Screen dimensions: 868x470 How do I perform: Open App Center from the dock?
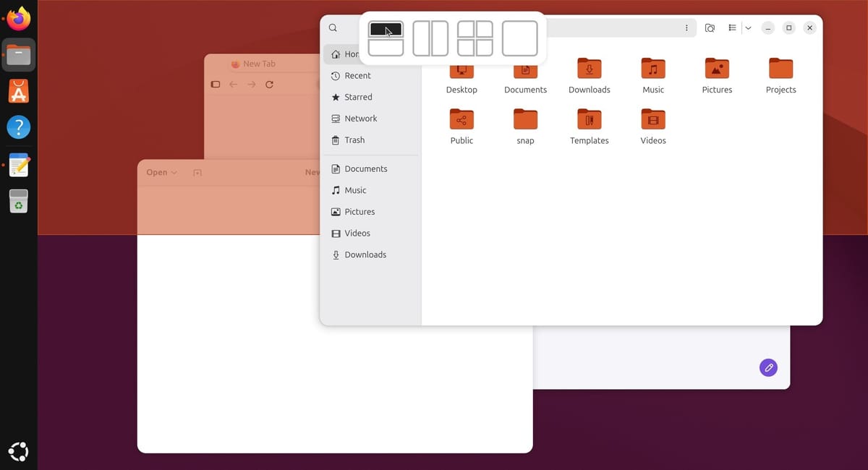tap(19, 91)
